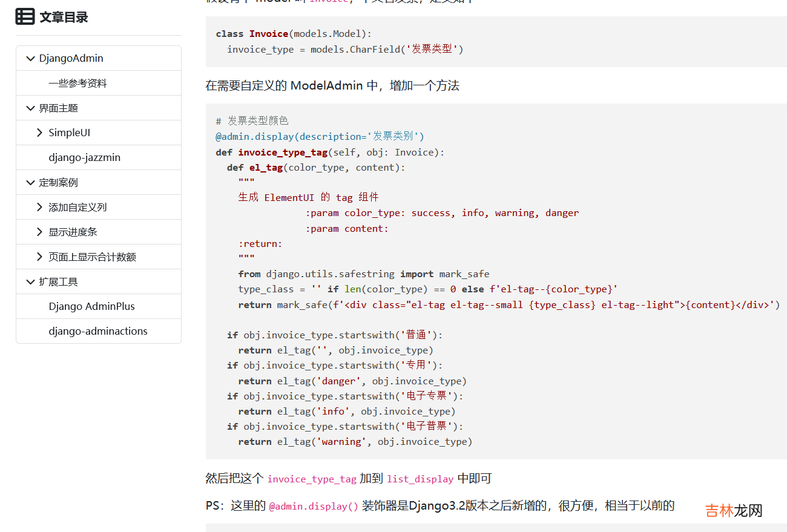Open the 显示进度条 catalog entry
The image size is (787, 532).
73,232
